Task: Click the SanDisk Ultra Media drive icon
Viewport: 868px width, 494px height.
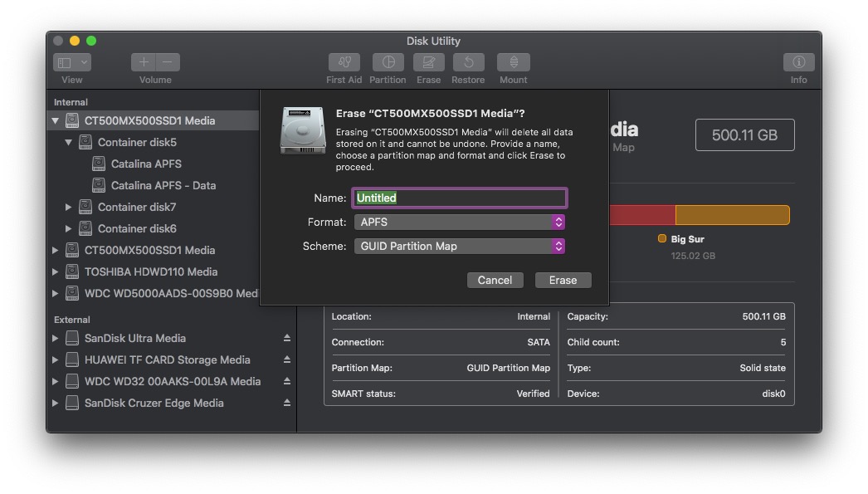Action: pos(72,338)
